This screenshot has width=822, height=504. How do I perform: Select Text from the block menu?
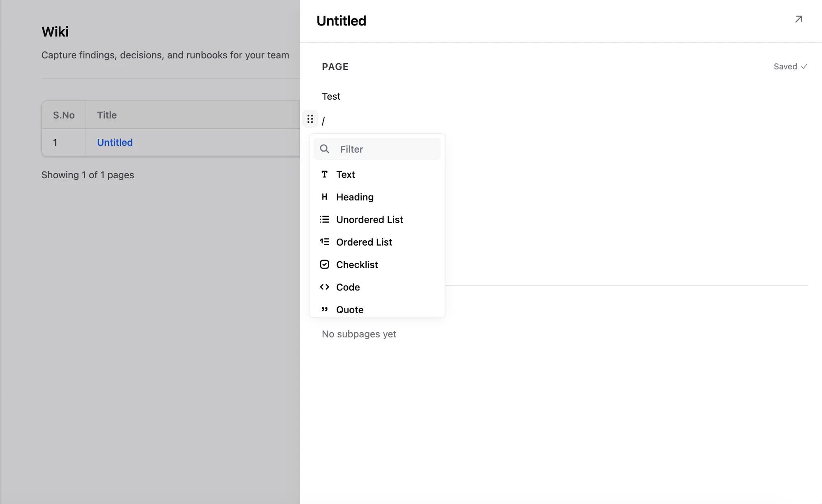(377, 175)
